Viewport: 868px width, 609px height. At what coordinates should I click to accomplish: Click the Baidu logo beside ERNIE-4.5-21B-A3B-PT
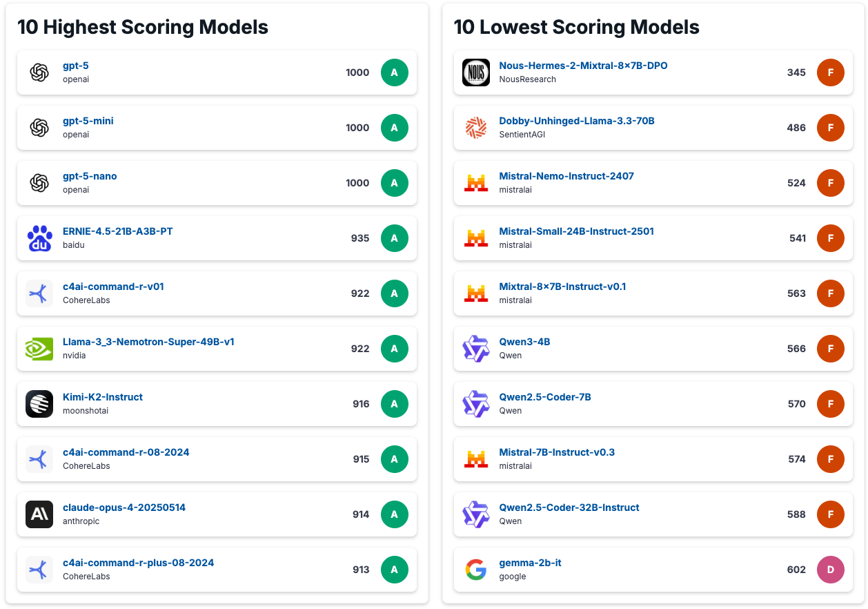[39, 238]
